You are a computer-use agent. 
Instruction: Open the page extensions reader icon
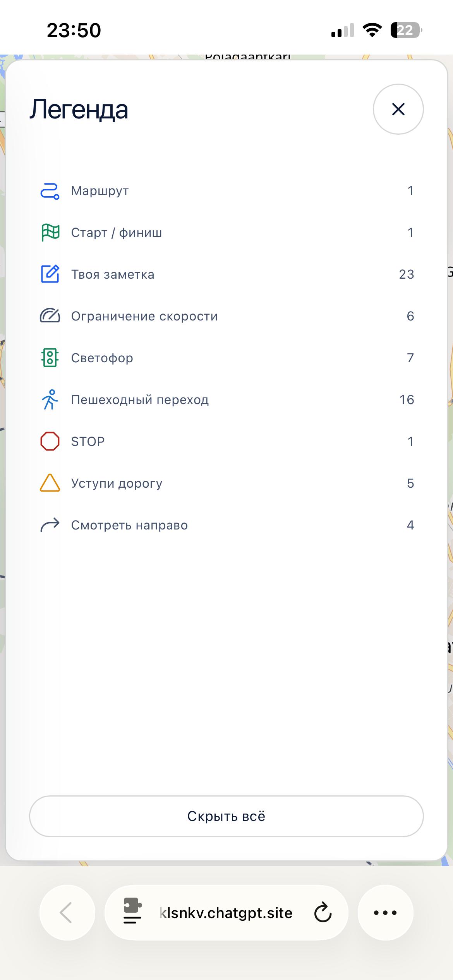132,911
